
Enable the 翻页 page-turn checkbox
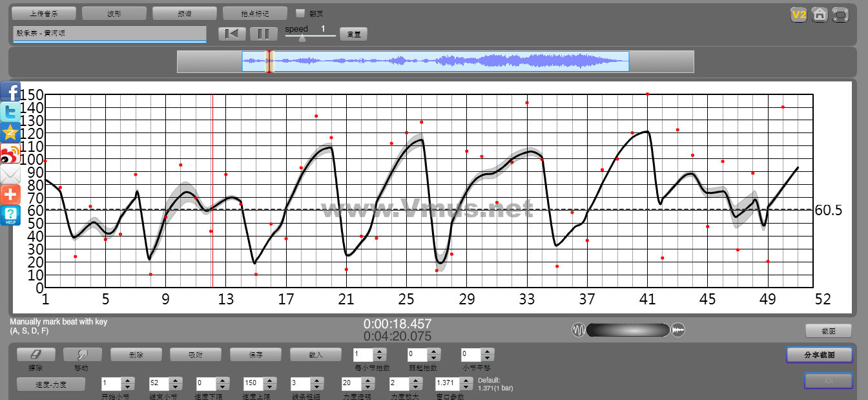pyautogui.click(x=300, y=13)
